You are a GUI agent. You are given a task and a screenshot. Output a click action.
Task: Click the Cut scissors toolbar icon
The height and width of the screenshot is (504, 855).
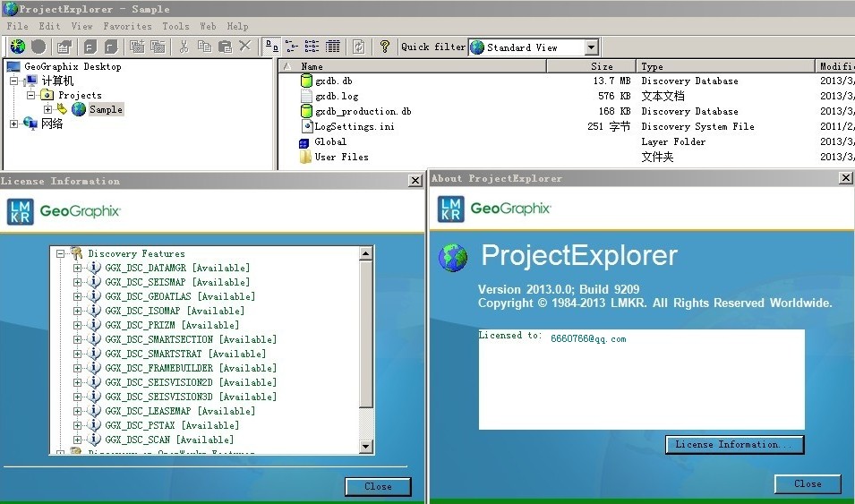coord(184,47)
